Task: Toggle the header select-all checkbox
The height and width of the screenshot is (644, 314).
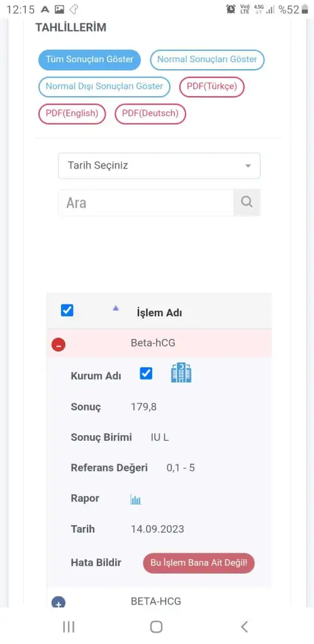Action: [x=67, y=310]
